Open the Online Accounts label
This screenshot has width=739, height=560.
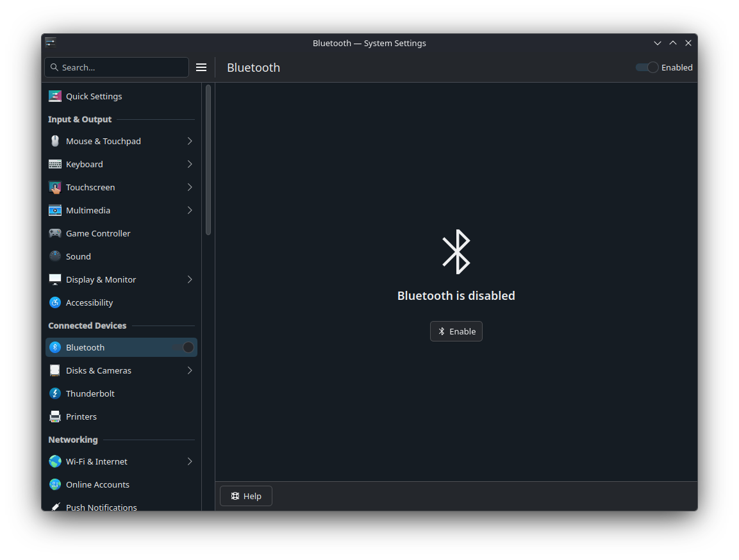click(x=97, y=484)
